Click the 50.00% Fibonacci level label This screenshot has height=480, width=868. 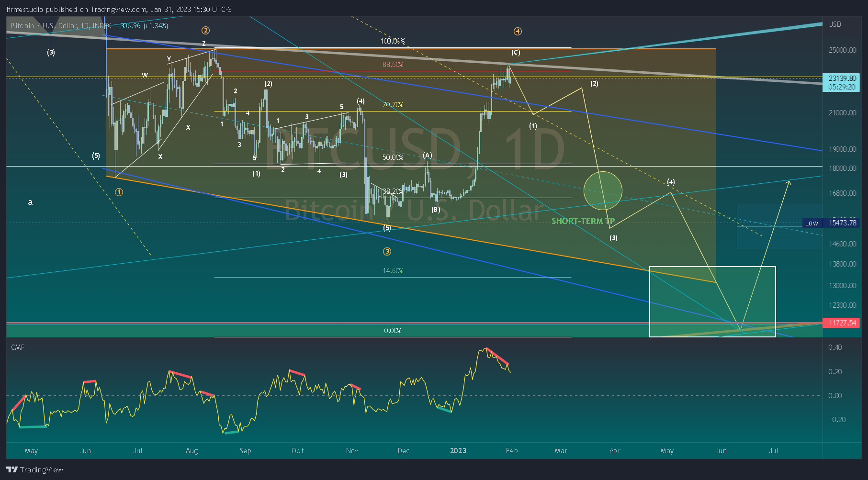click(393, 157)
